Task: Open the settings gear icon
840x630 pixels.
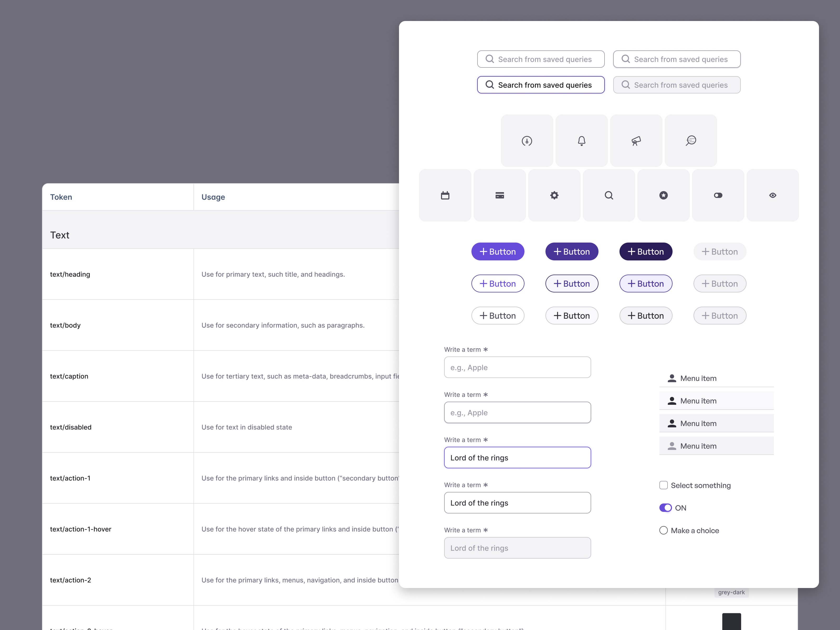Action: click(554, 195)
